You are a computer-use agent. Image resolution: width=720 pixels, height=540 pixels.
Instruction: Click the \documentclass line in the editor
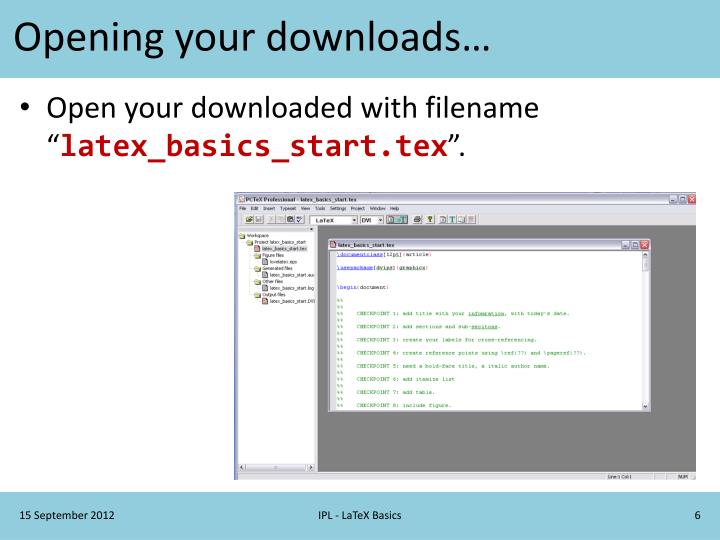click(384, 254)
